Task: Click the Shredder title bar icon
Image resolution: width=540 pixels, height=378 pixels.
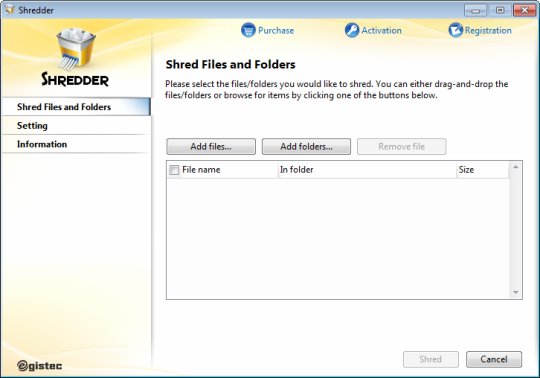Action: coord(10,10)
